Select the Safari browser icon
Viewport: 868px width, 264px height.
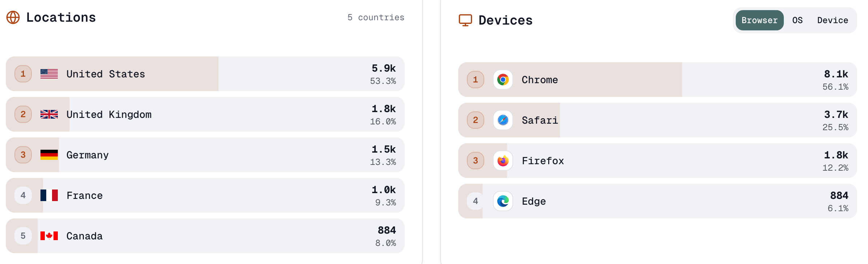click(504, 120)
